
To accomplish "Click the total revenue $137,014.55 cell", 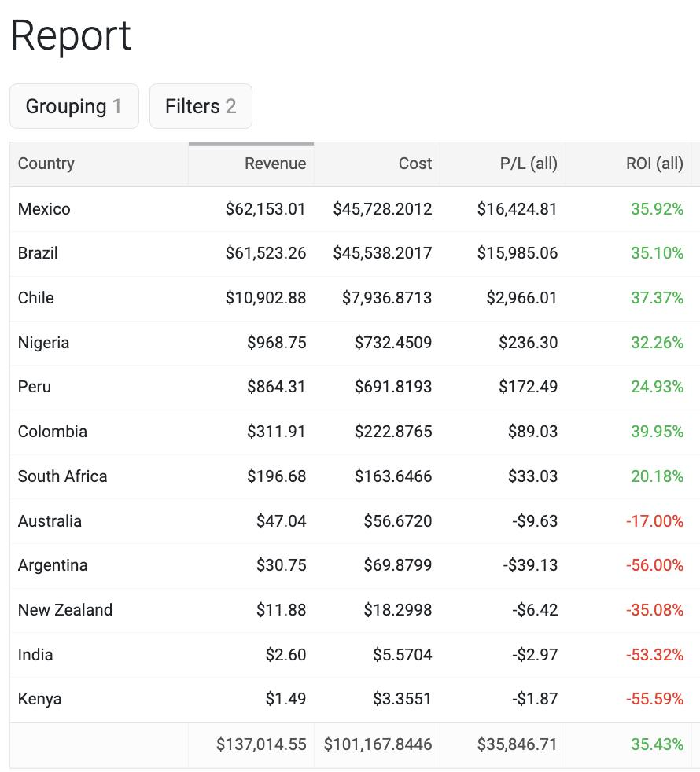I will [261, 744].
